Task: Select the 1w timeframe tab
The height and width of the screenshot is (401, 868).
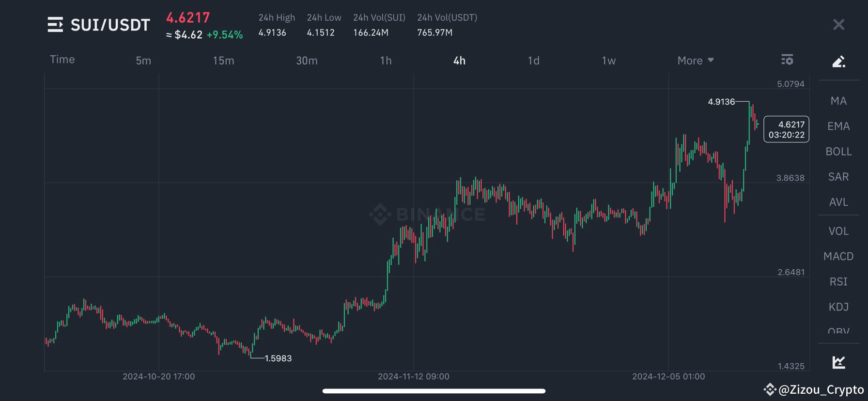Action: (607, 60)
